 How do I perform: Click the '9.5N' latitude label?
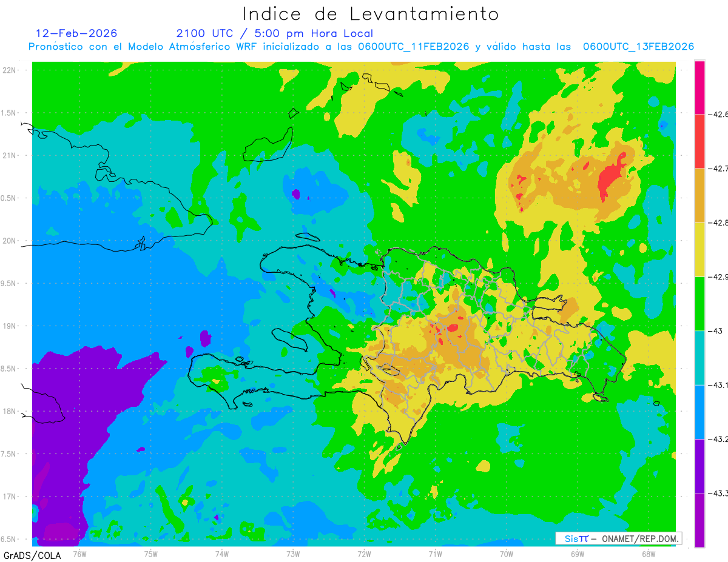(x=8, y=283)
